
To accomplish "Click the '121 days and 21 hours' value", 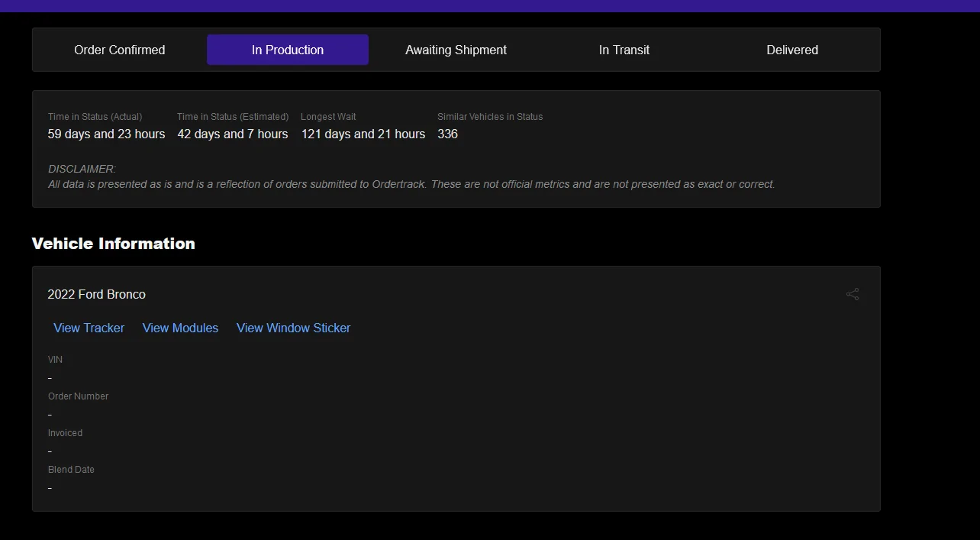I will (x=363, y=134).
